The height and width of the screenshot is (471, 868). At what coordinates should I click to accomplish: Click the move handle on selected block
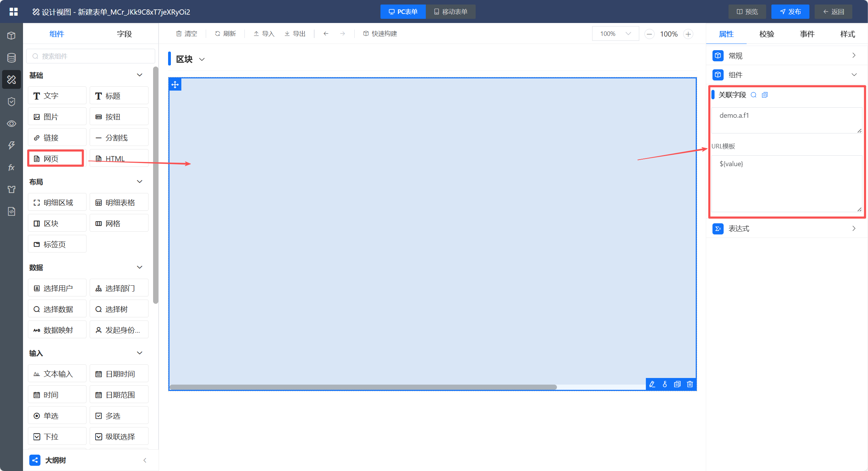pos(175,85)
